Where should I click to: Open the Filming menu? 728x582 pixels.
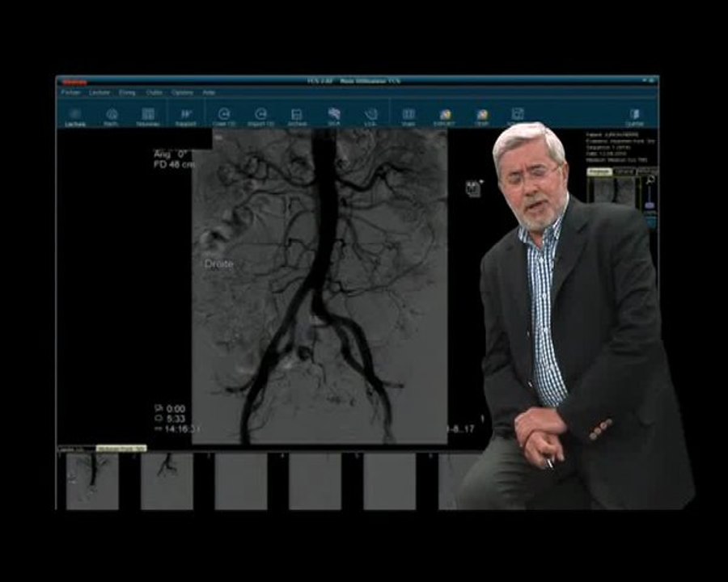point(127,93)
